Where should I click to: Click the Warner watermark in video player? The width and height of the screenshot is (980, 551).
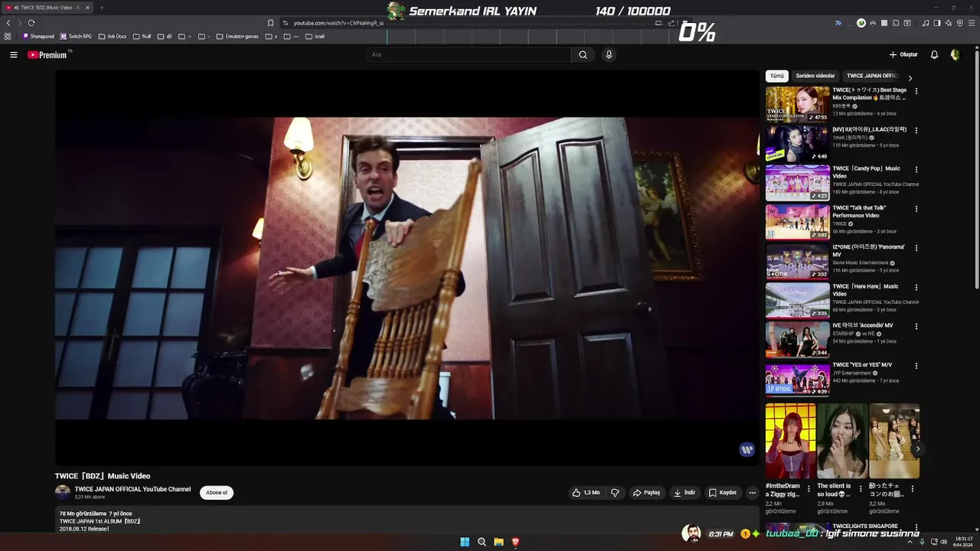coord(746,450)
